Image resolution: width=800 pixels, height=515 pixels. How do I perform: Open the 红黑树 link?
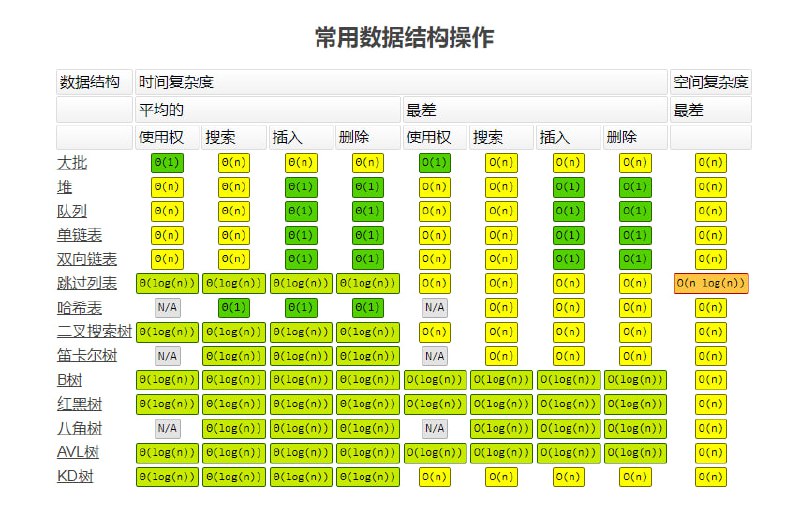(x=79, y=404)
